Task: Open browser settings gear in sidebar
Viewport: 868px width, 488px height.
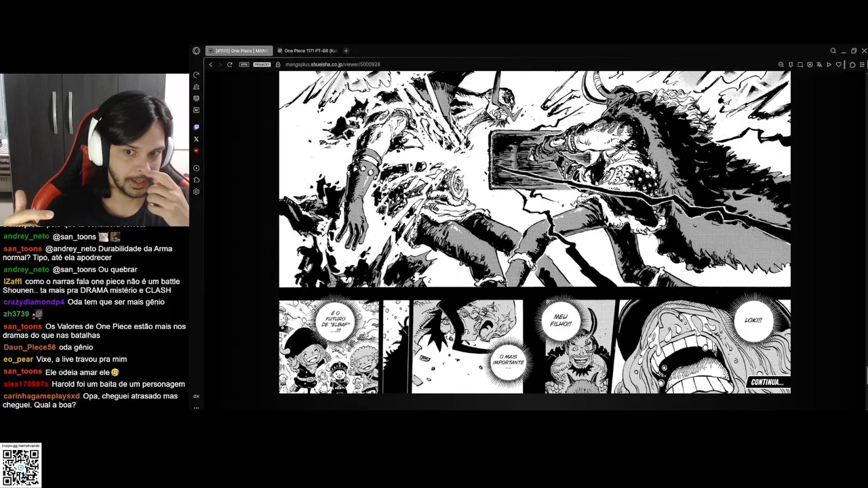Action: [x=197, y=192]
